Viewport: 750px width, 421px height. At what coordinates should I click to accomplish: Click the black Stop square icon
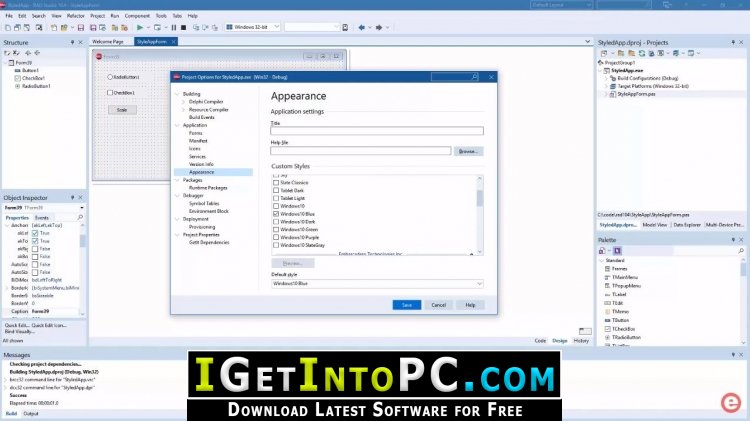[x=183, y=28]
